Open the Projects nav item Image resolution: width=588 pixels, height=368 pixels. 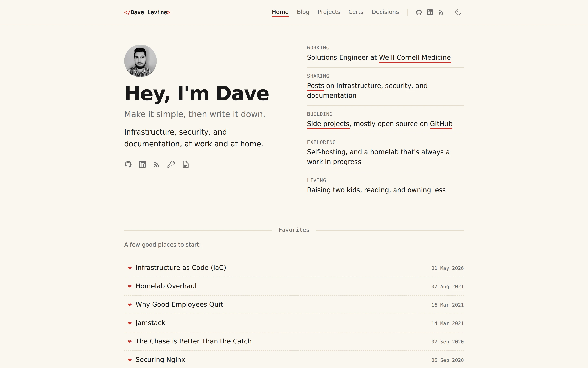pos(329,12)
